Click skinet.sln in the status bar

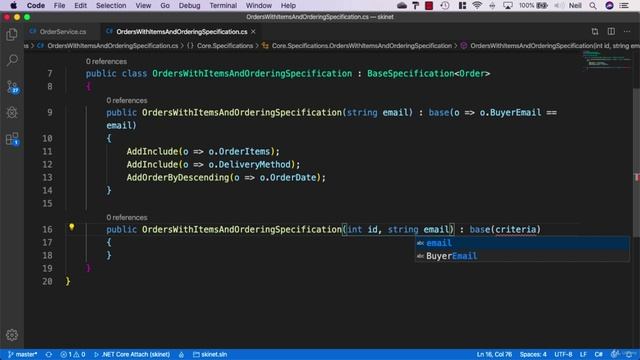click(x=210, y=354)
